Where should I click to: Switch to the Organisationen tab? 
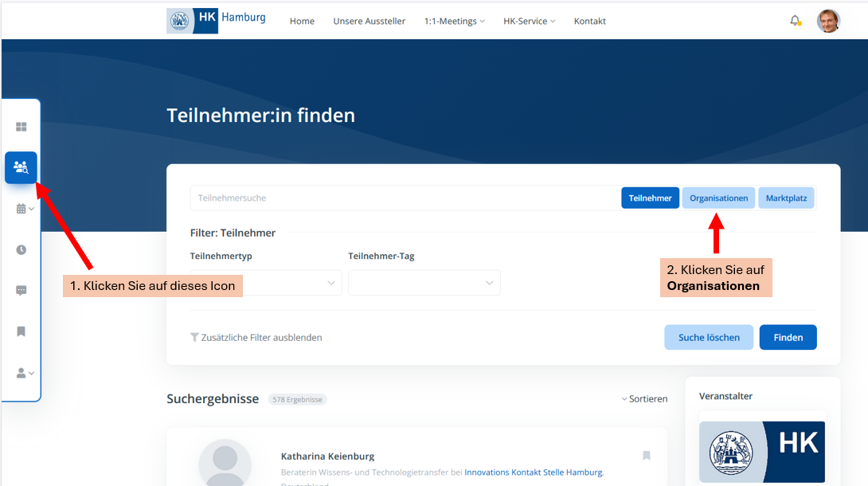point(718,198)
